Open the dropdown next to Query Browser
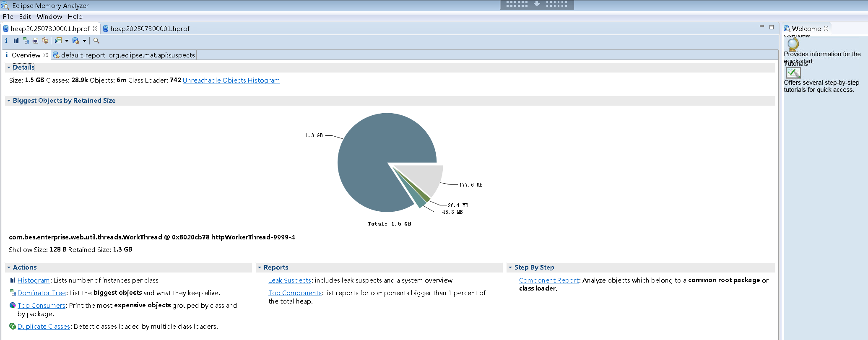 (84, 41)
